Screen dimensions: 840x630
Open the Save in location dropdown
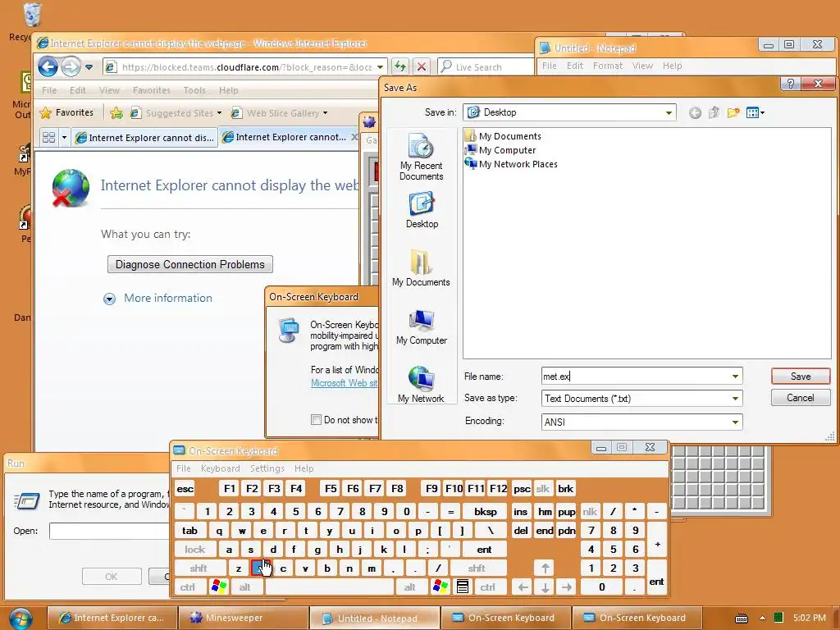coord(669,112)
